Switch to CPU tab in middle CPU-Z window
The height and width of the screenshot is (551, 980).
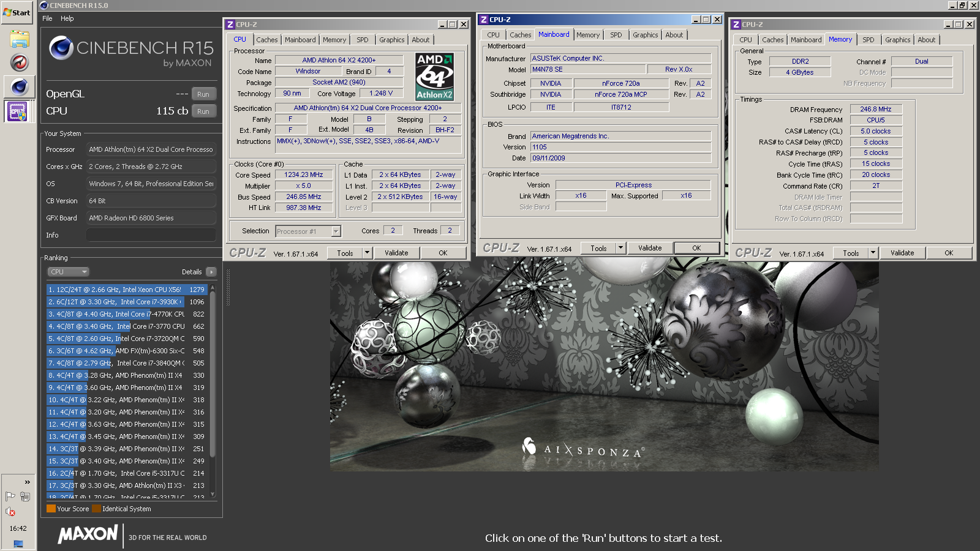[x=494, y=35]
